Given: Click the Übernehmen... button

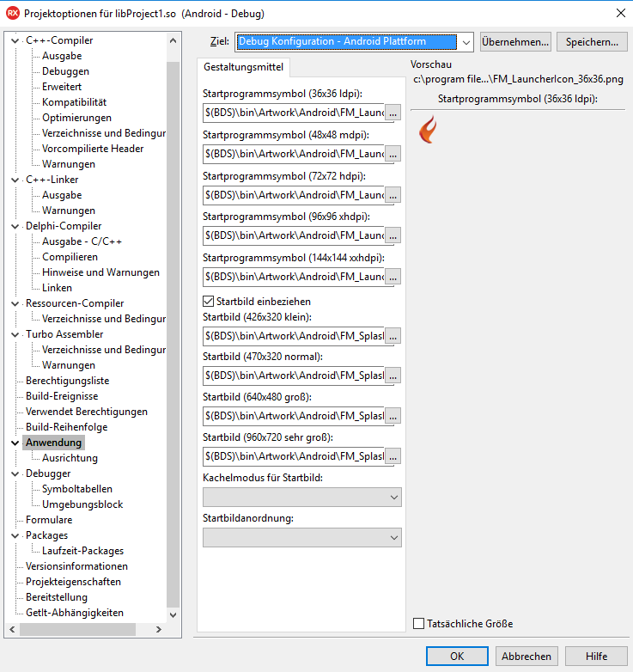Looking at the screenshot, I should tap(515, 41).
